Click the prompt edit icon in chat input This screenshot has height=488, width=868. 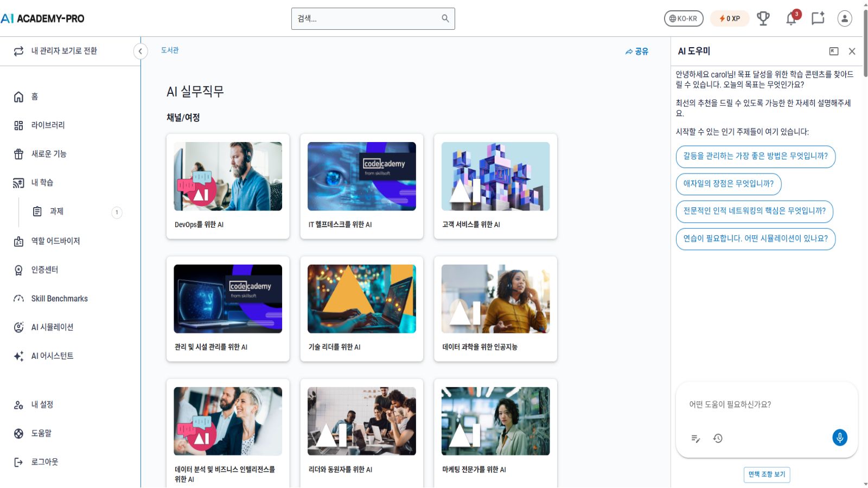(x=696, y=438)
